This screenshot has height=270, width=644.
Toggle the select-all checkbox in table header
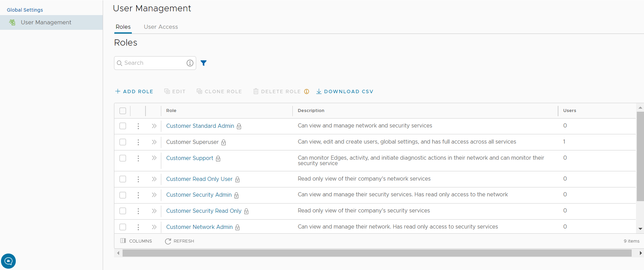(x=123, y=111)
